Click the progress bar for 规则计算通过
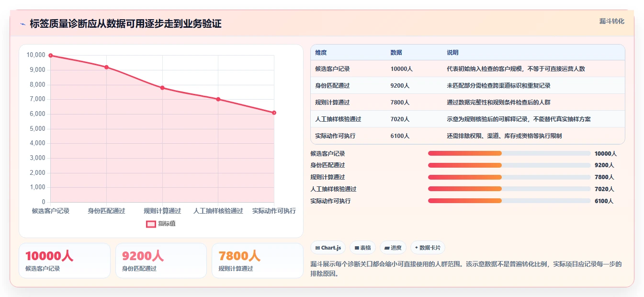Viewport: 644px width, 297px height. [509, 177]
